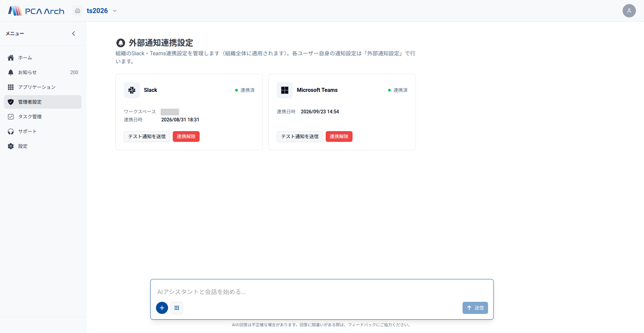Click the shield icon for 管理者設定
The image size is (644, 333).
pos(11,102)
